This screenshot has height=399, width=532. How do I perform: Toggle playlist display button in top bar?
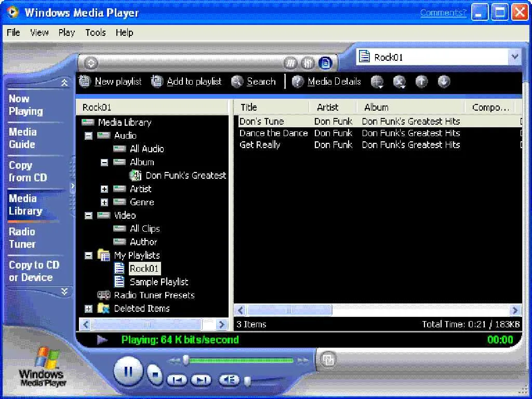click(x=325, y=63)
